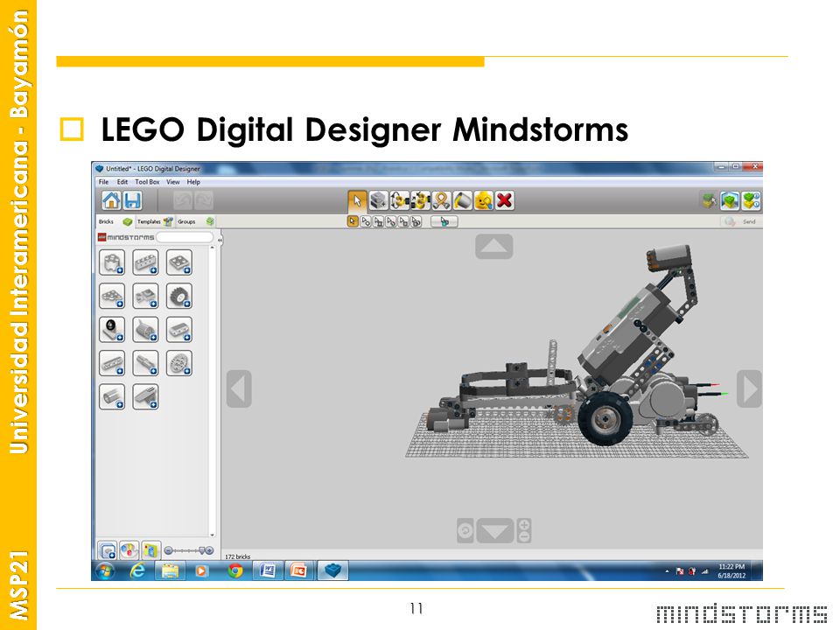
Task: Switch to Building Guide mode icon
Action: 751,201
